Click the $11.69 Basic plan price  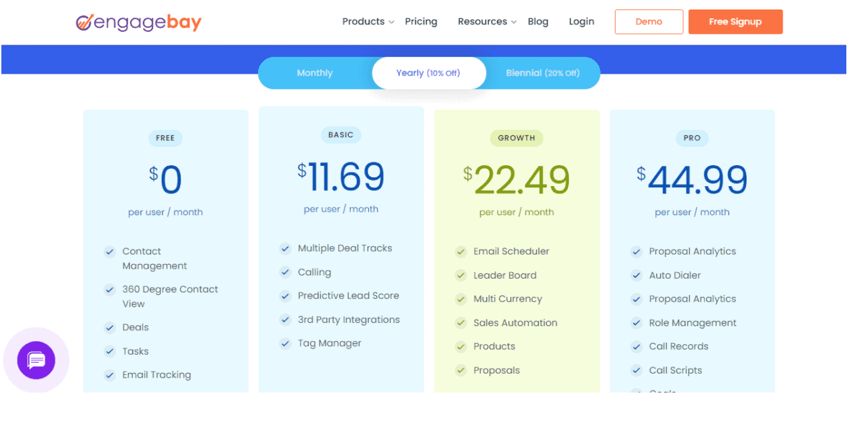tap(341, 177)
